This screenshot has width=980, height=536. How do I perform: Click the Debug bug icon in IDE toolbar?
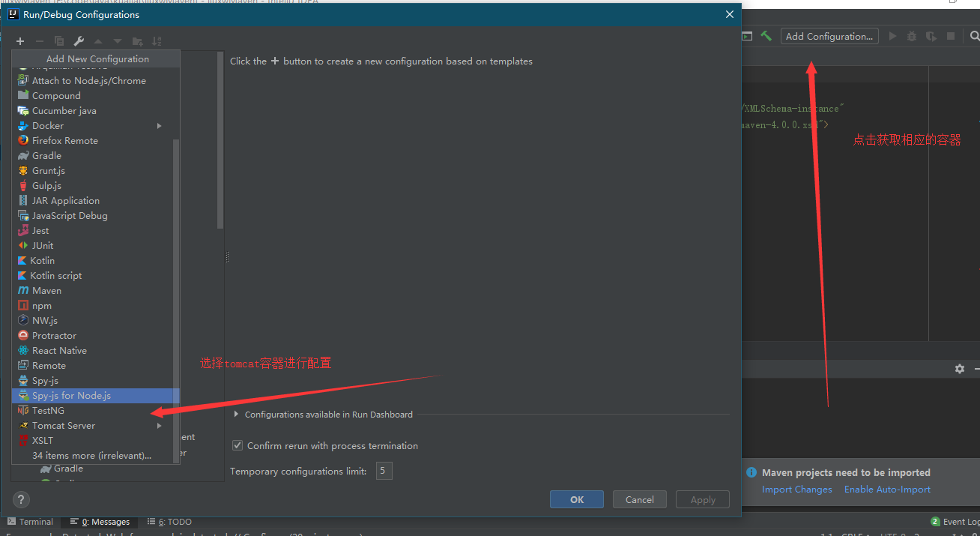(912, 36)
